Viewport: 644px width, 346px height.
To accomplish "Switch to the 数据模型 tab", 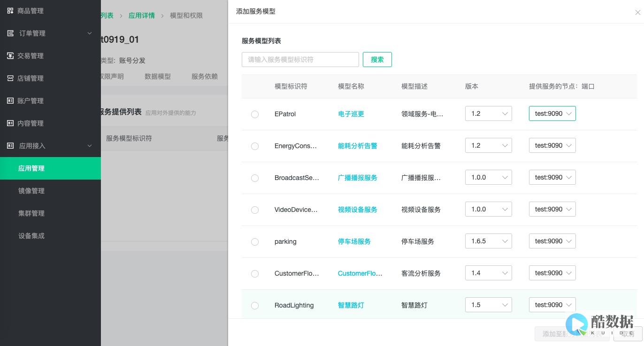I will [x=158, y=76].
